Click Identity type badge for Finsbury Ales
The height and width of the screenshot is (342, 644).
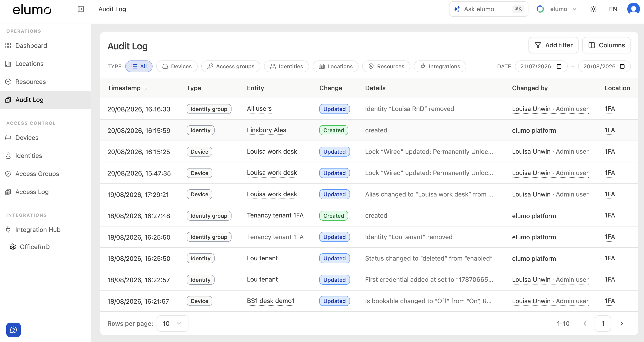201,130
